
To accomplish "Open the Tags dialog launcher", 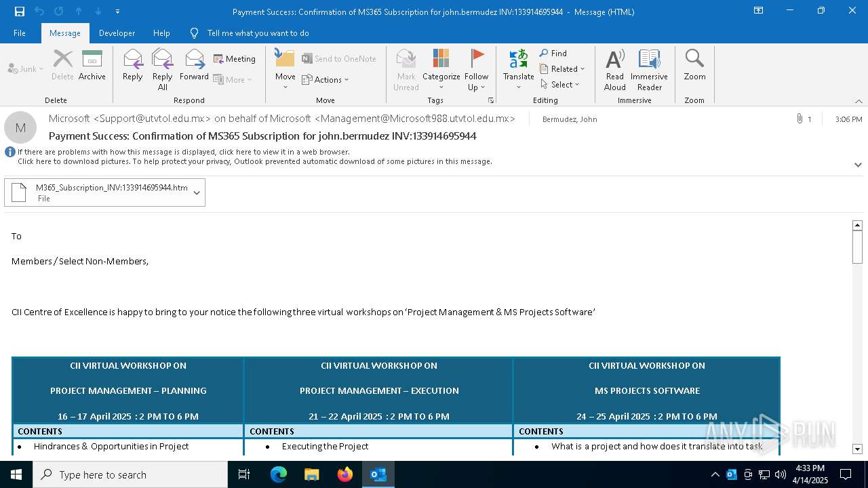I will (x=490, y=100).
